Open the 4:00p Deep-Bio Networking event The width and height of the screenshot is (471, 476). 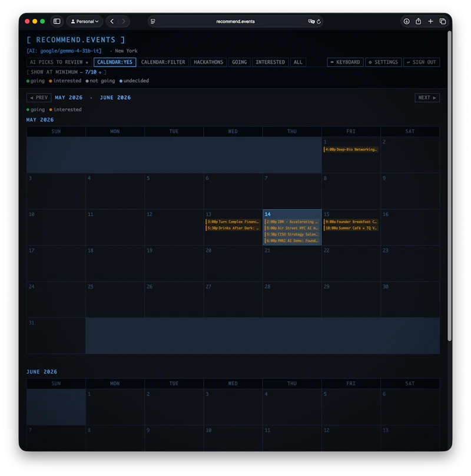click(351, 150)
